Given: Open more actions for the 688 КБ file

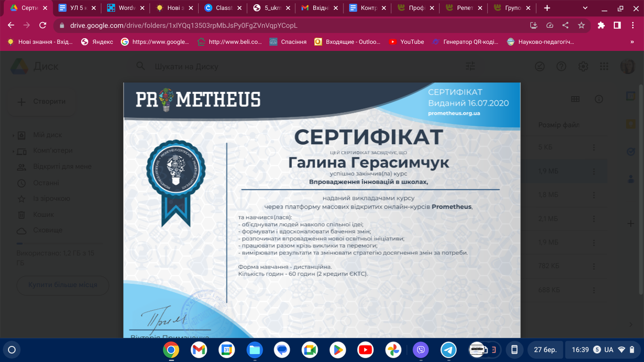Looking at the screenshot, I should pyautogui.click(x=594, y=290).
